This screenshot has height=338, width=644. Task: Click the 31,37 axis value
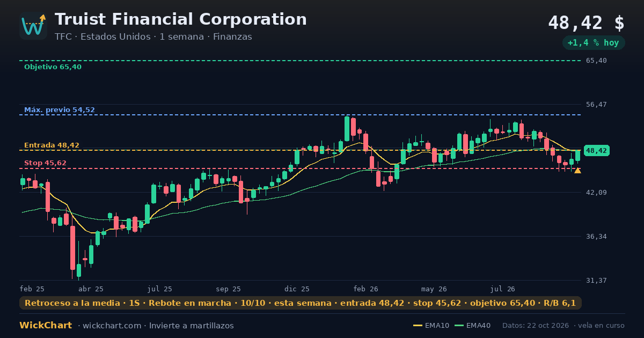pyautogui.click(x=596, y=281)
